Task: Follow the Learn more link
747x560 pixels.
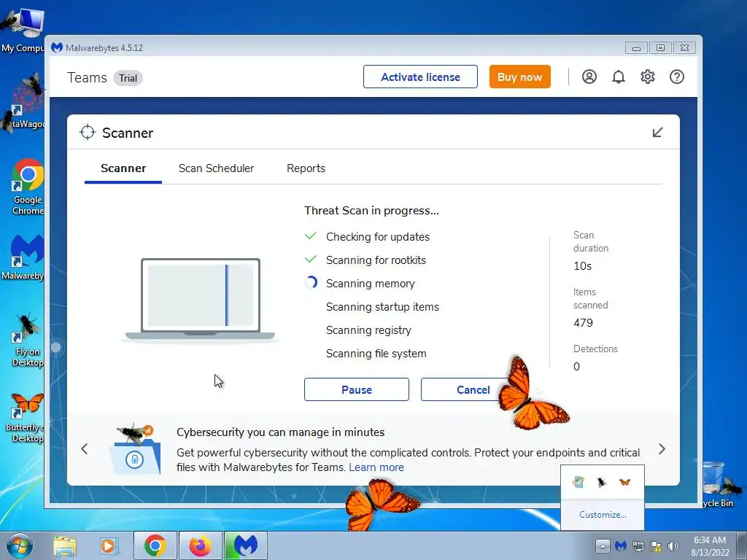Action: pyautogui.click(x=376, y=467)
